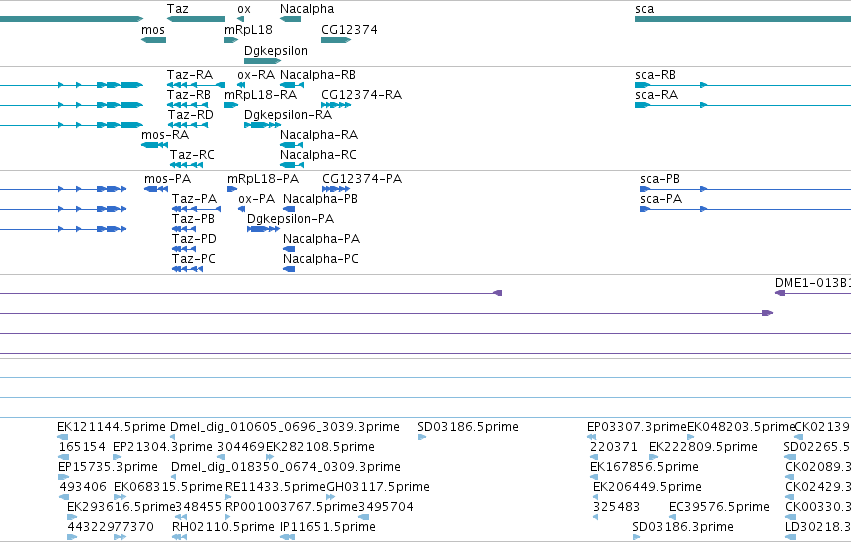
Task: Select EST label EP03307.3prime
Action: coord(637,427)
